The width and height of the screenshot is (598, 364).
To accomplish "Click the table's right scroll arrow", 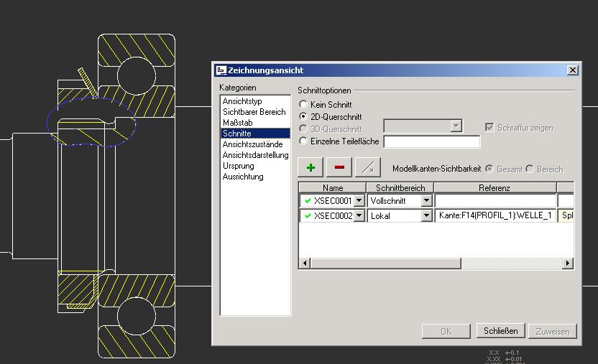I will coord(568,263).
